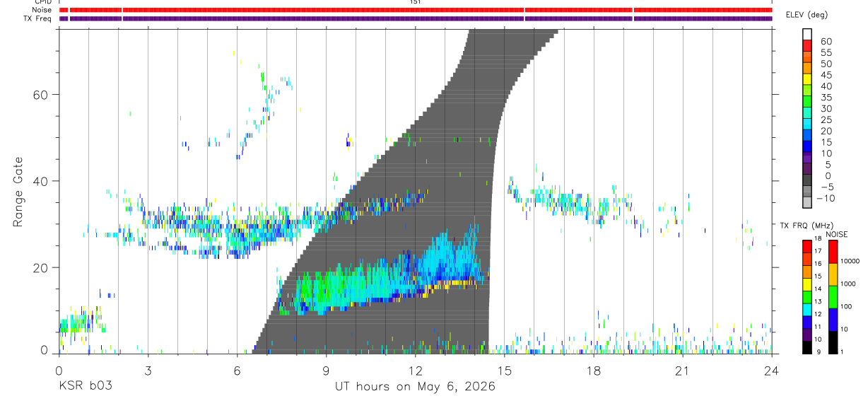Click the '21' tick on the UT hours axis
Viewport: 868px width, 401px height.
tap(682, 370)
